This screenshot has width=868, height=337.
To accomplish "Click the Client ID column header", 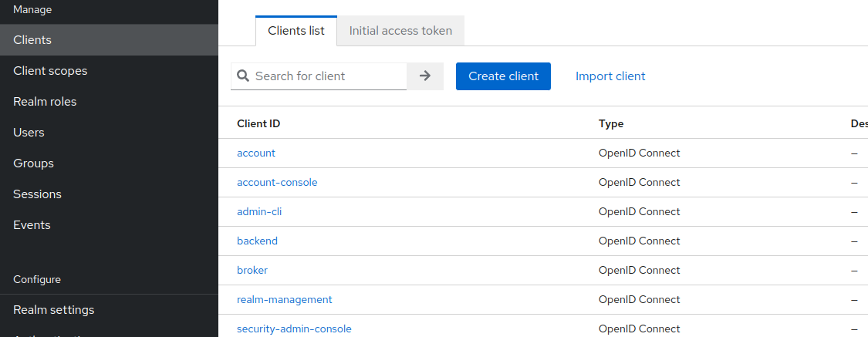I will (x=258, y=124).
